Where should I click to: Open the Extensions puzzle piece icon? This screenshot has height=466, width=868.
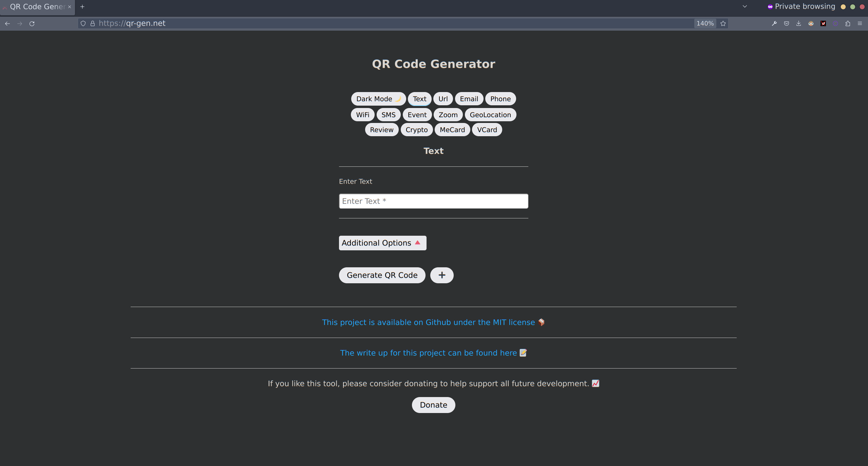848,23
